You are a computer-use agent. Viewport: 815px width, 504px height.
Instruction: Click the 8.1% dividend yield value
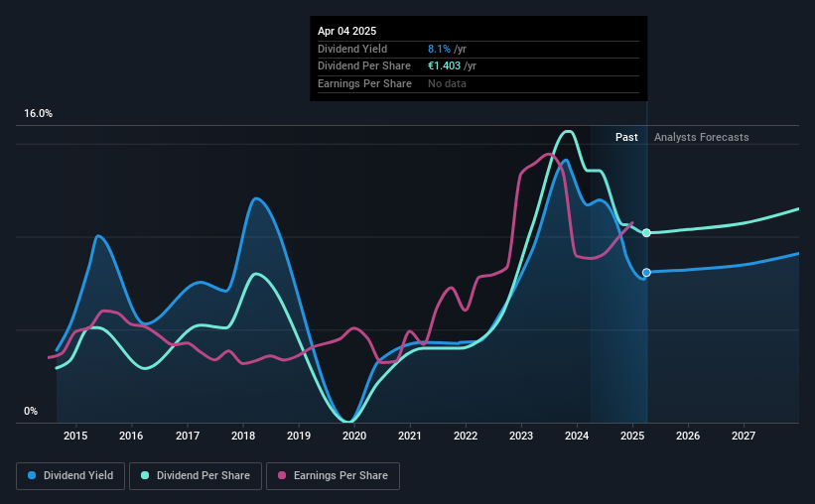(x=439, y=49)
